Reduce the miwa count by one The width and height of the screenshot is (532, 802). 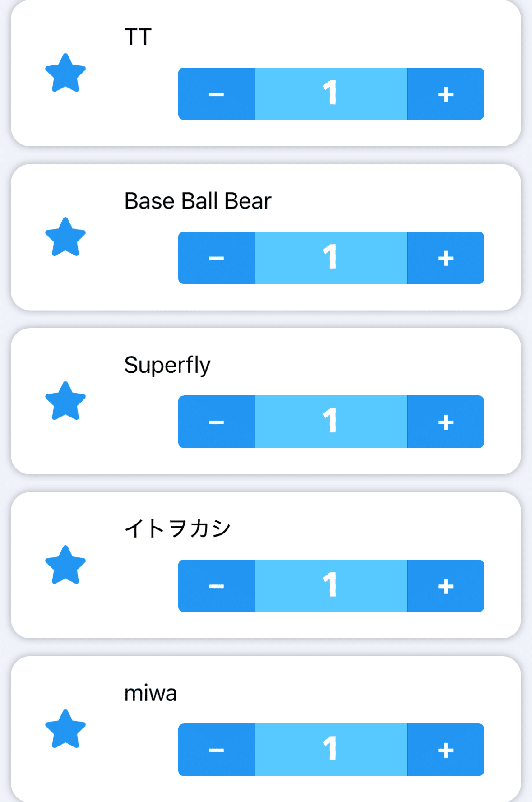(x=217, y=750)
